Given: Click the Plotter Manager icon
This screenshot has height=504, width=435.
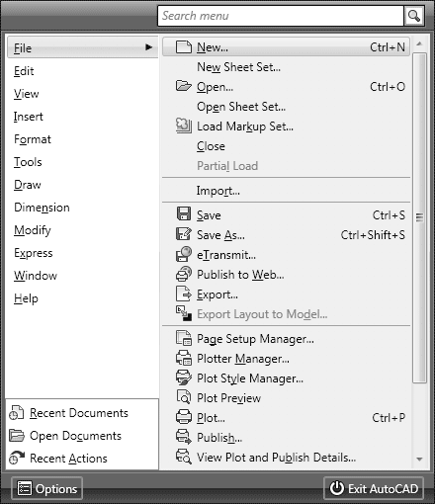Looking at the screenshot, I should [184, 358].
